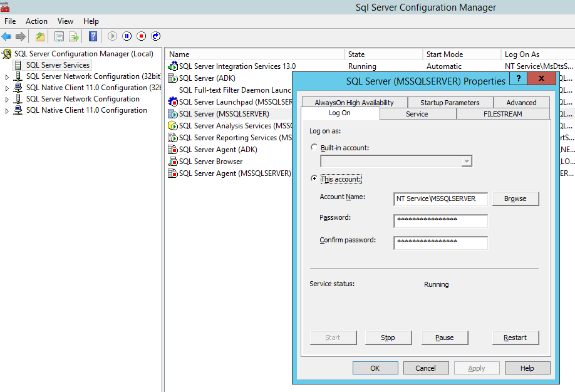Click the Password input field

(440, 221)
